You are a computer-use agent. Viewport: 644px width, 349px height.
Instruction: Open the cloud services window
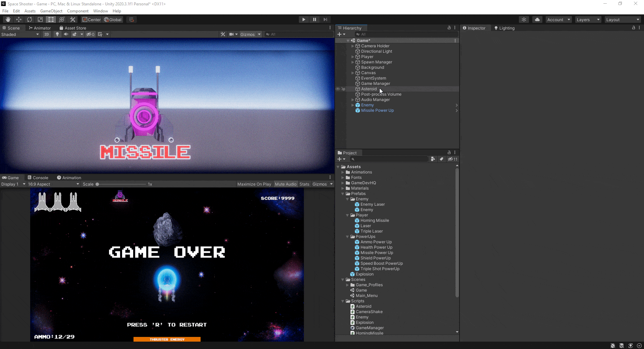tap(537, 19)
